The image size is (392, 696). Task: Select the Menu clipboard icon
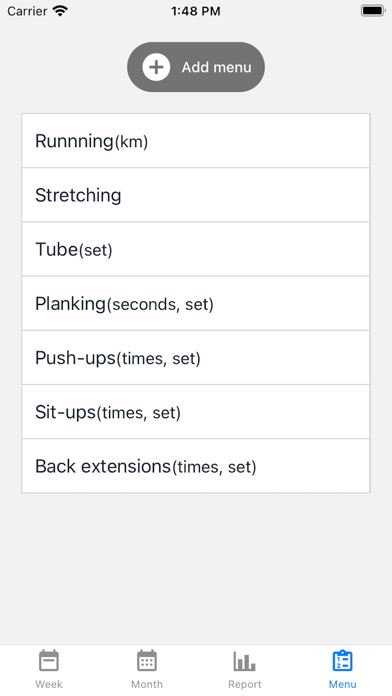click(x=342, y=661)
